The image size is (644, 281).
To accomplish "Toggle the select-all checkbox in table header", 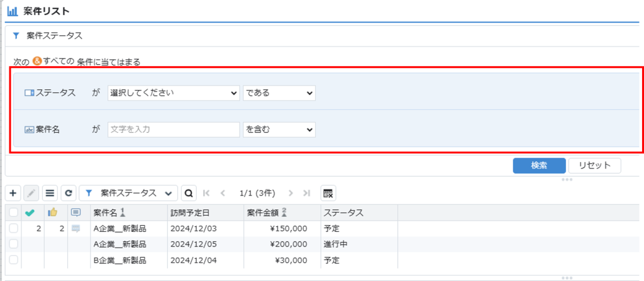I will pos(14,212).
